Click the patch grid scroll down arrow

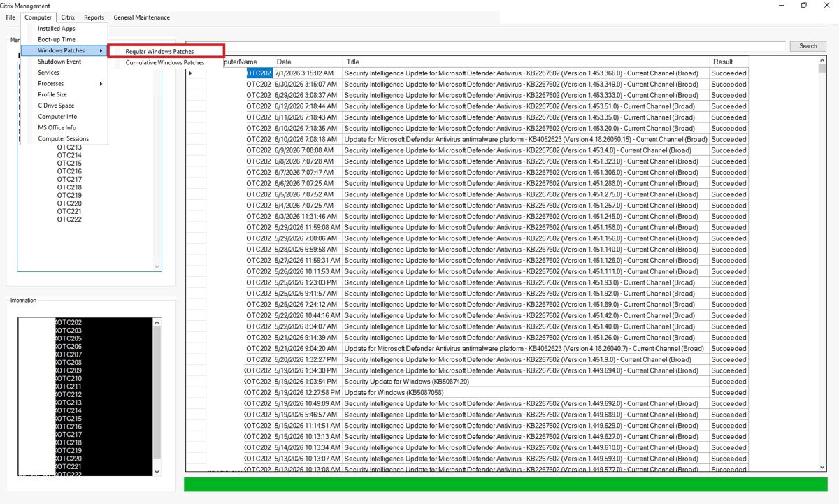point(822,467)
